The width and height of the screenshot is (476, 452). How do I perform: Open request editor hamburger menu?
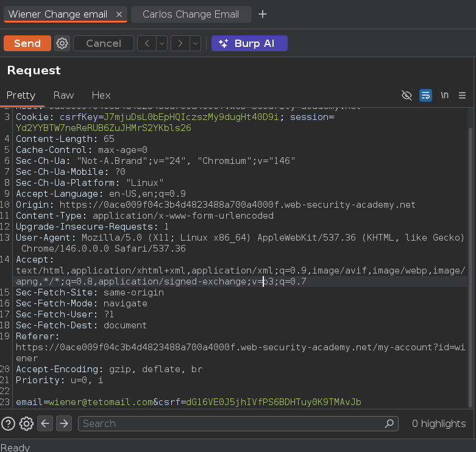point(463,96)
